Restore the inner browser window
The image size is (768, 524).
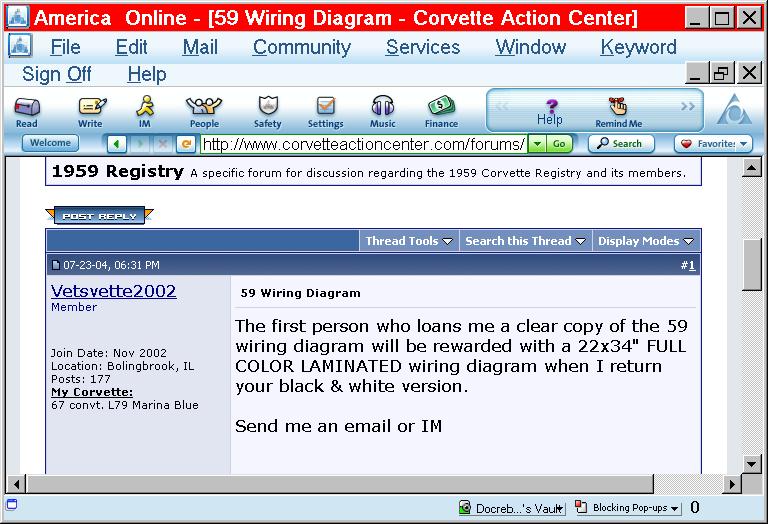tap(721, 73)
